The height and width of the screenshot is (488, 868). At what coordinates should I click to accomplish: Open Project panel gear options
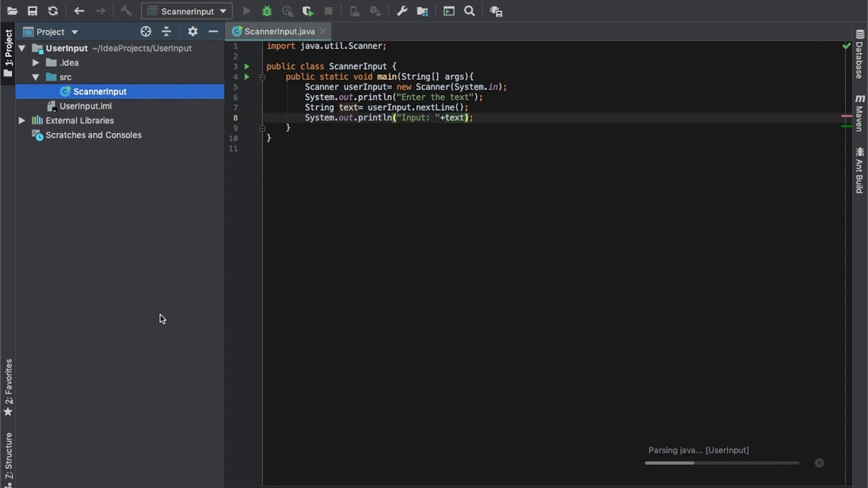point(193,32)
